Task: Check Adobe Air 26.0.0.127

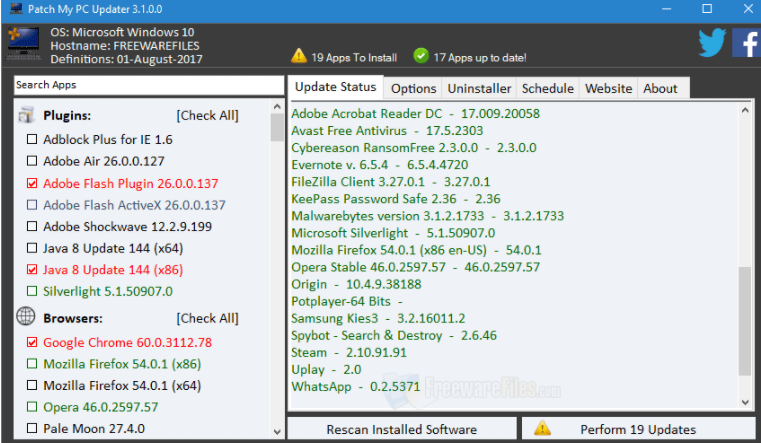Action: pyautogui.click(x=32, y=161)
